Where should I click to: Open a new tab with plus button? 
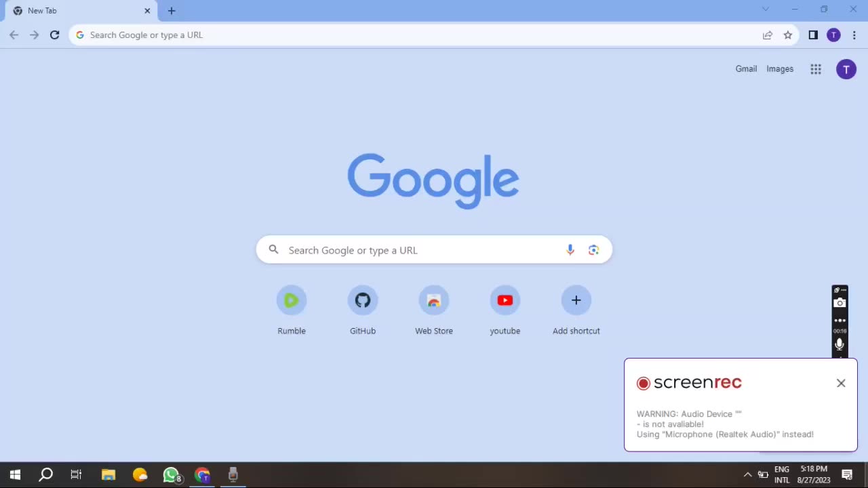coord(172,11)
